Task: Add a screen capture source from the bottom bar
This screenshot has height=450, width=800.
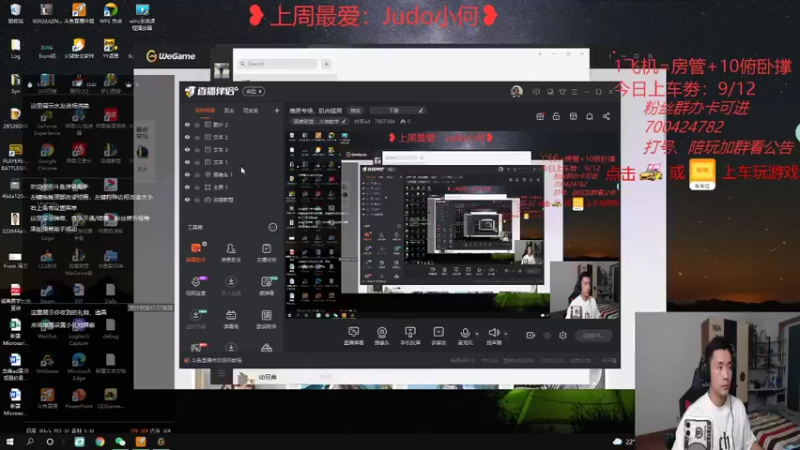Action: tap(353, 336)
